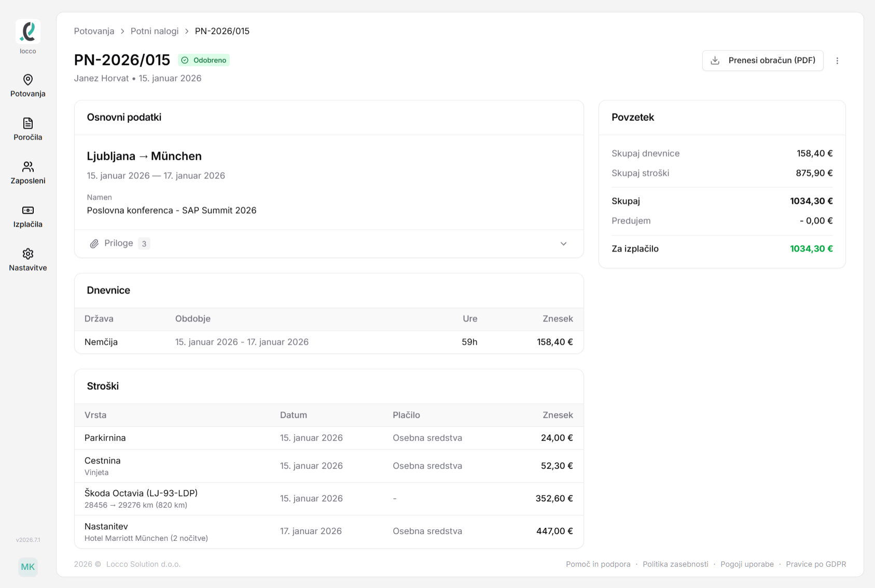875x588 pixels.
Task: Select Nastavitve label in sidebar
Action: pos(28,268)
